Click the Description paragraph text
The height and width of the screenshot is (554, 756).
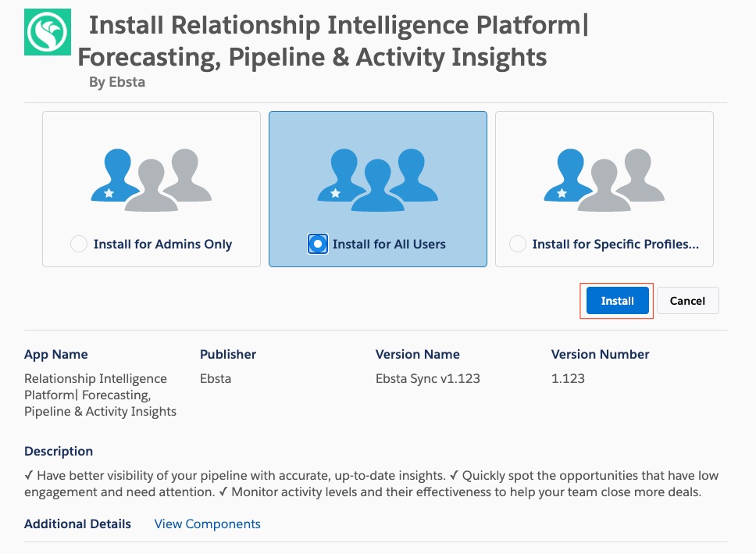click(x=371, y=484)
